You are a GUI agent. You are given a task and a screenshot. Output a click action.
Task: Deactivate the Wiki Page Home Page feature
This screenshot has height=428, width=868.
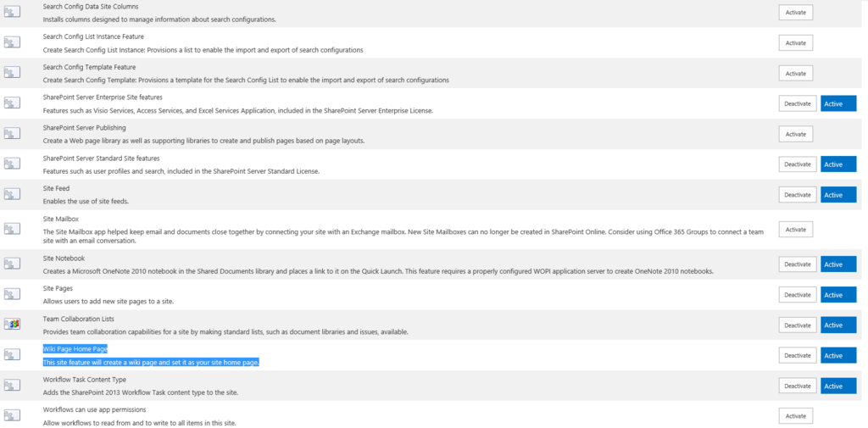[797, 355]
